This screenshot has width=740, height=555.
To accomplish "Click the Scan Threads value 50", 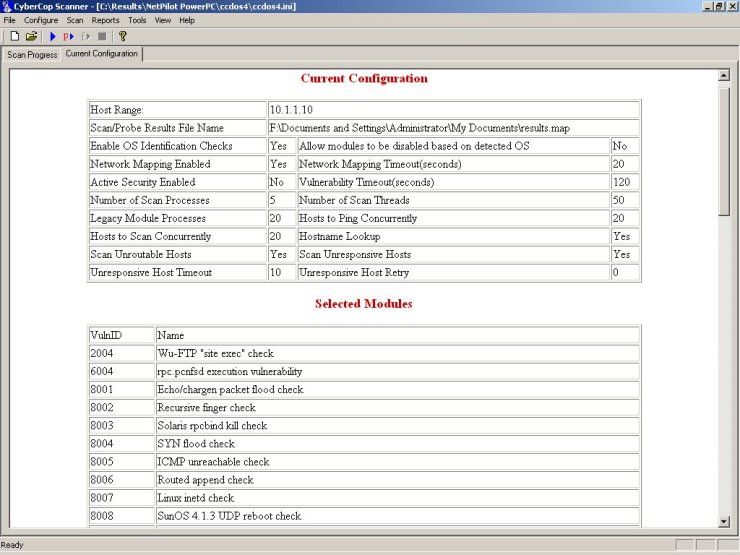I will 625,200.
